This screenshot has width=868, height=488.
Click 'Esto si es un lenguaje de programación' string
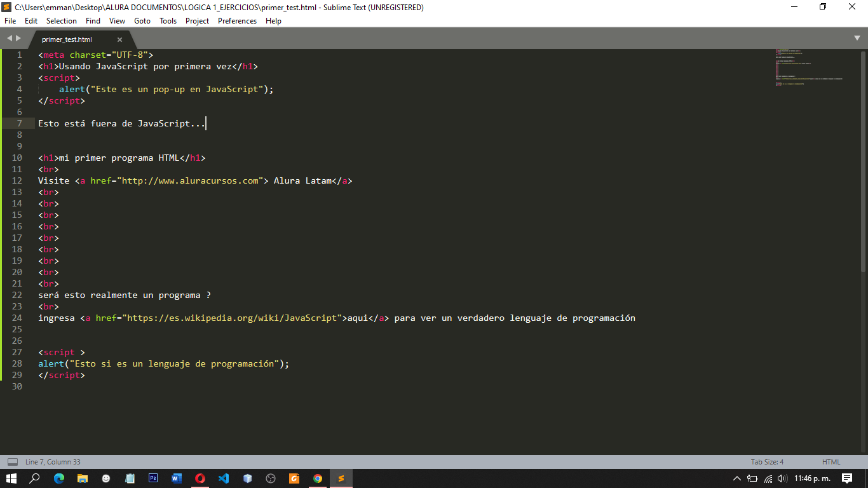175,363
